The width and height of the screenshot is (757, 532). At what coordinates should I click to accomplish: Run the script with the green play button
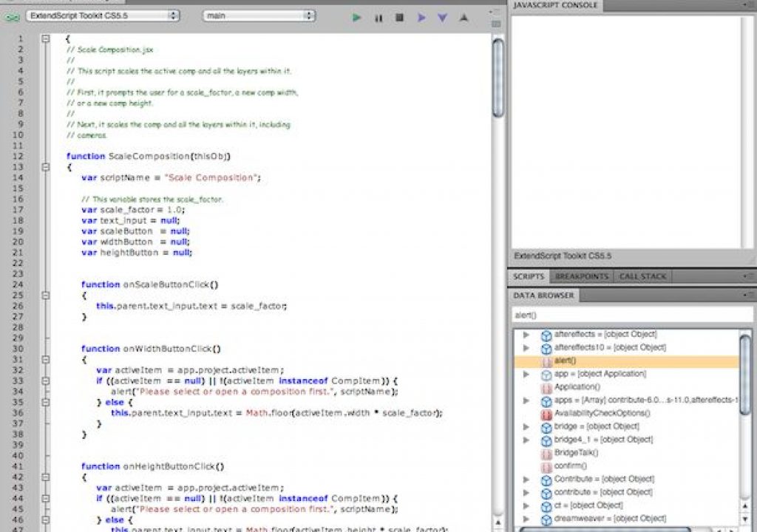tap(356, 18)
